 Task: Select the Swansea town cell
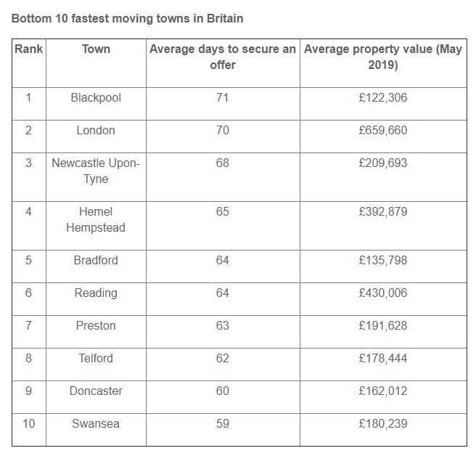tap(96, 423)
